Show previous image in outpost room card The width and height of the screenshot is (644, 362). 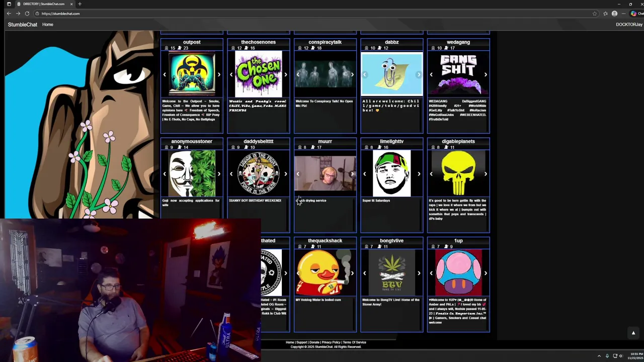[165, 74]
